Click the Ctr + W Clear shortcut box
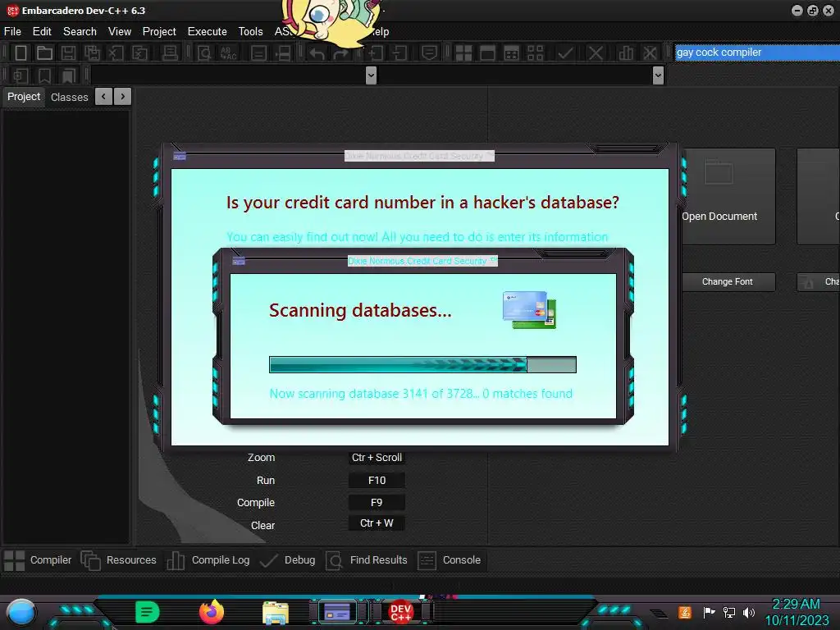 pyautogui.click(x=377, y=523)
